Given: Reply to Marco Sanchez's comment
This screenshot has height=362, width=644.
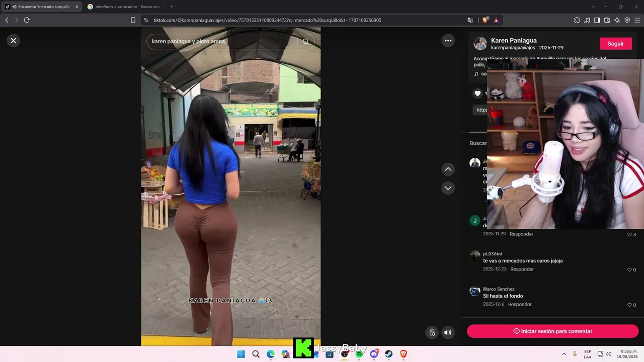Looking at the screenshot, I should (x=520, y=305).
